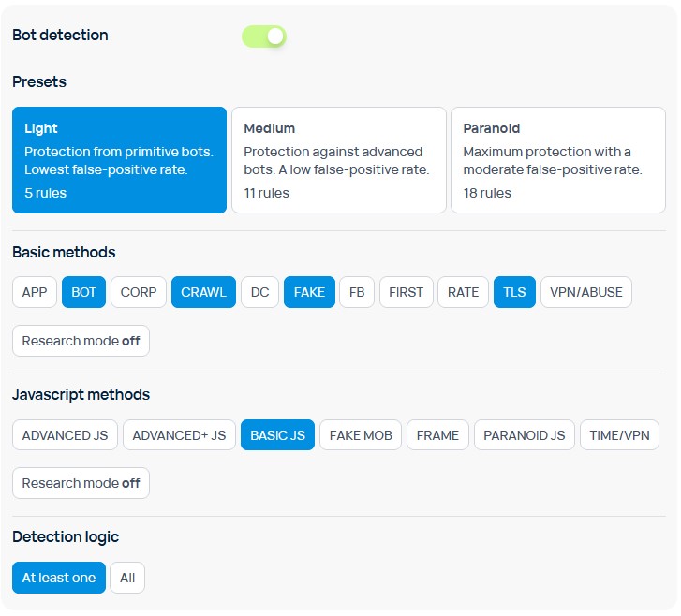Deselect the CRAWL method

pos(203,292)
